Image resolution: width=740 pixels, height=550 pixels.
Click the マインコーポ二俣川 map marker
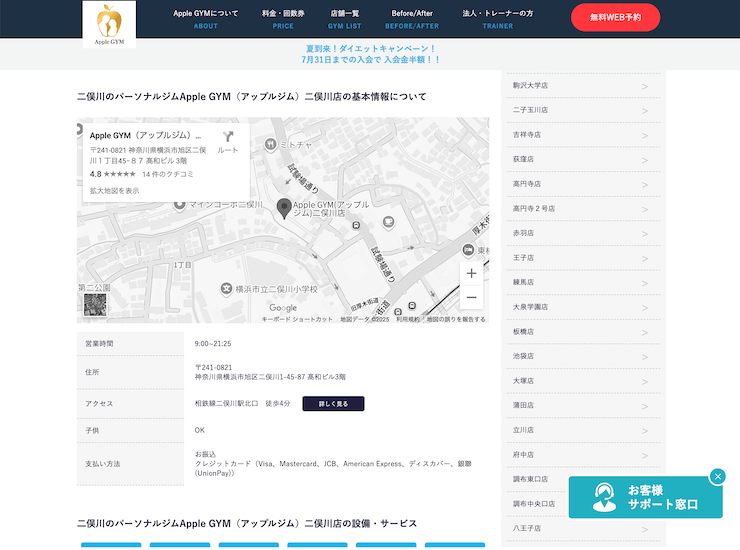(179, 205)
